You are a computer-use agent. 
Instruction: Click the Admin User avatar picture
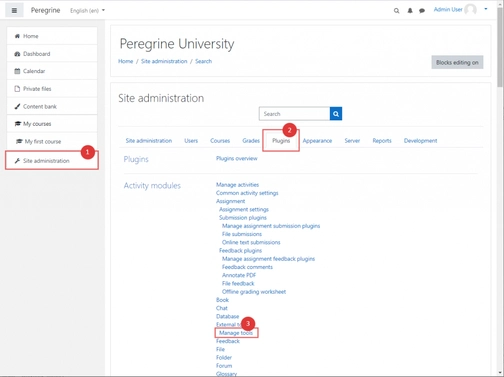click(x=471, y=9)
